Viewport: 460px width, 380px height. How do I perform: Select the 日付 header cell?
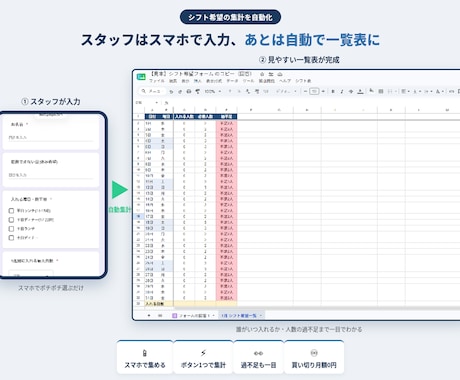(x=151, y=116)
